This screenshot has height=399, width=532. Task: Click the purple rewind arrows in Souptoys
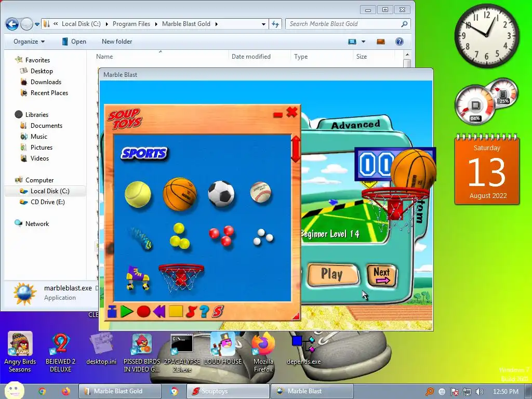159,312
